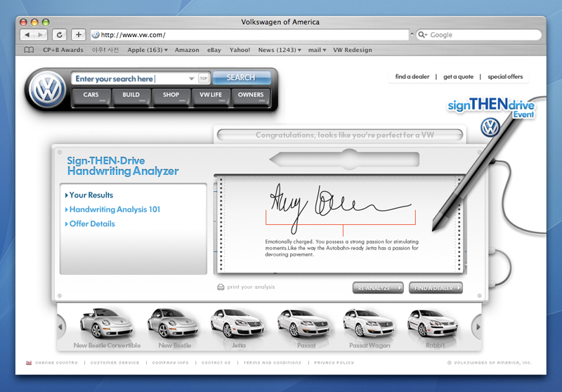Click the signTHENdrive Event logo
562x392 pixels.
[491, 107]
